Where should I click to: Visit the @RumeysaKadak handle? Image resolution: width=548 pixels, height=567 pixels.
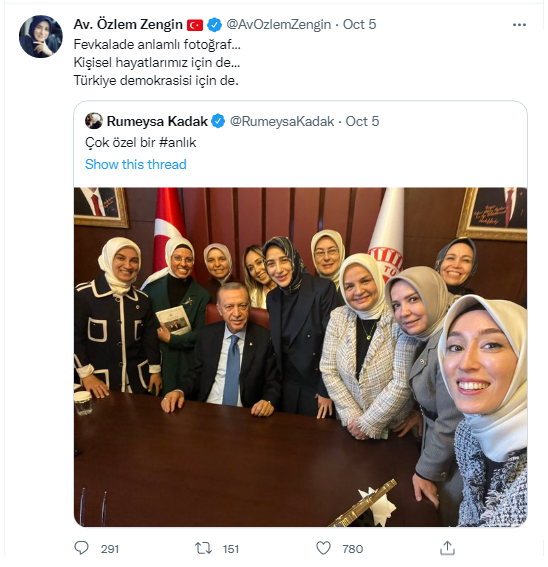282,121
